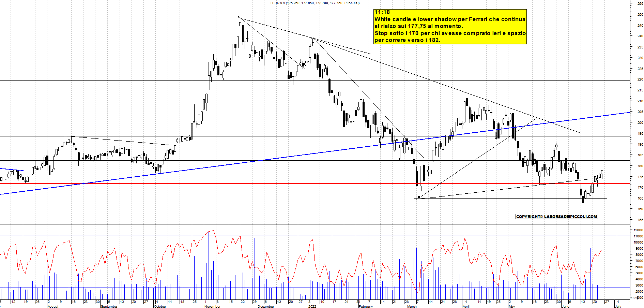This screenshot has width=644, height=308.
Task: Click the 10000 volume axis value
Action: click(x=638, y=242)
